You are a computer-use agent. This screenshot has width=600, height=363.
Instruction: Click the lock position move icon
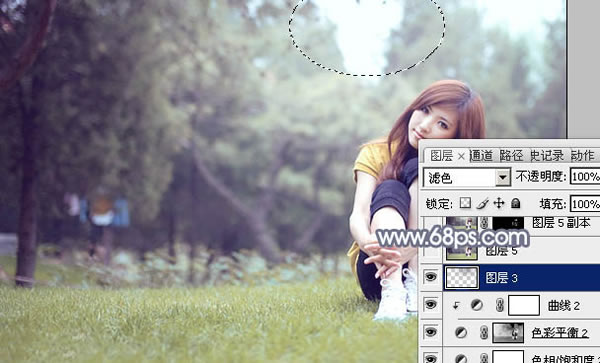[x=499, y=203]
